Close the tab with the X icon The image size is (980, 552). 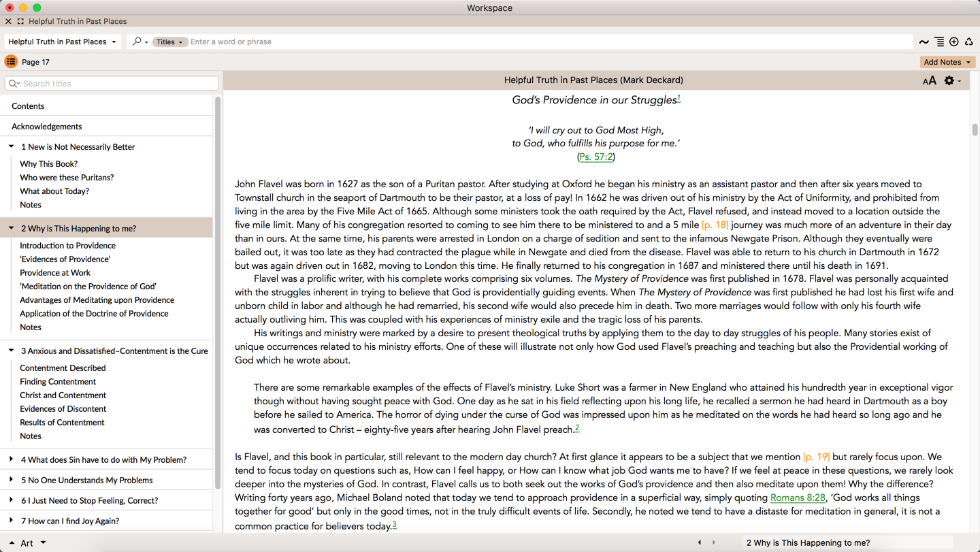click(x=8, y=22)
